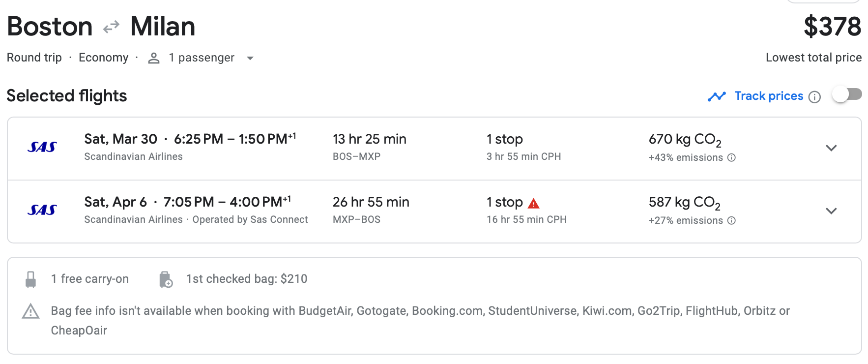Click the 1st checked bag: $210 text

point(247,279)
